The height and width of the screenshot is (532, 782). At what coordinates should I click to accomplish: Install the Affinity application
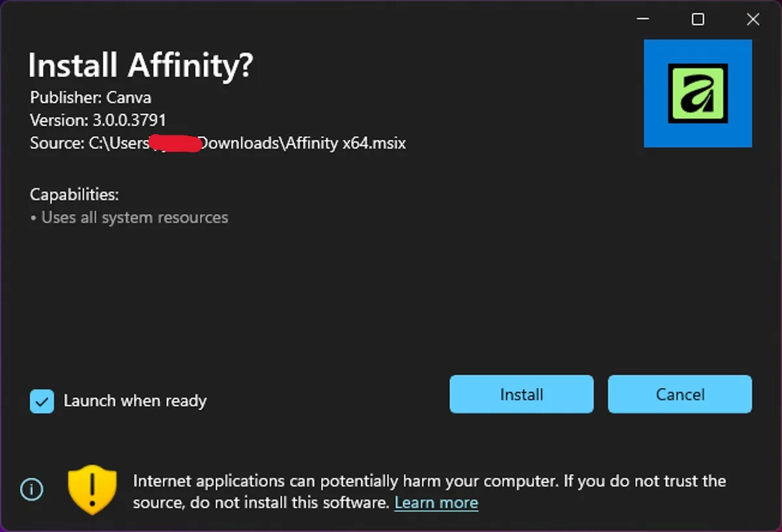[x=521, y=394]
